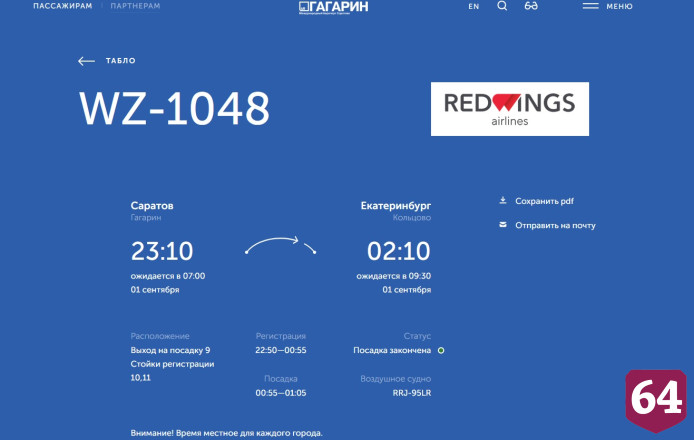
Task: Open the Меню label
Action: (619, 6)
